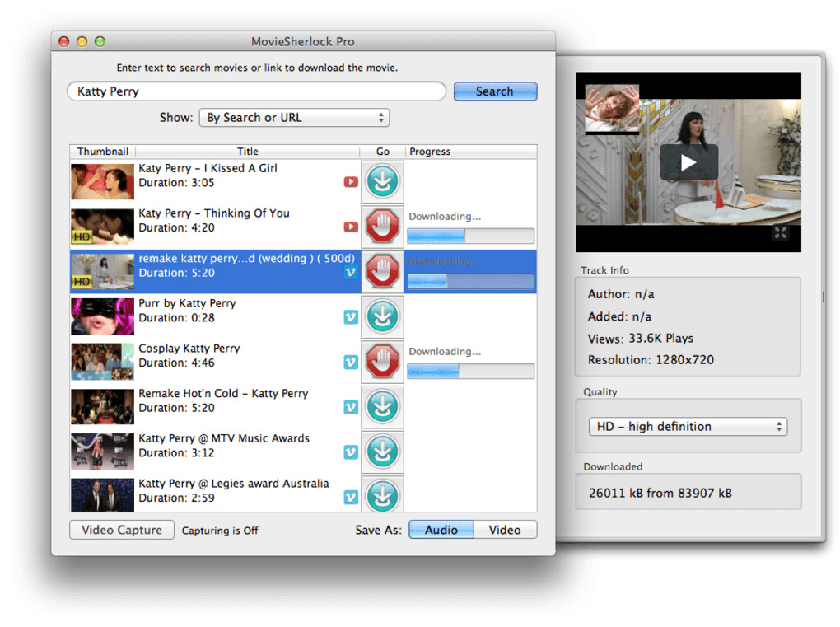Click 'Downloading...' label for Cosplay Katty Perry

pyautogui.click(x=445, y=352)
